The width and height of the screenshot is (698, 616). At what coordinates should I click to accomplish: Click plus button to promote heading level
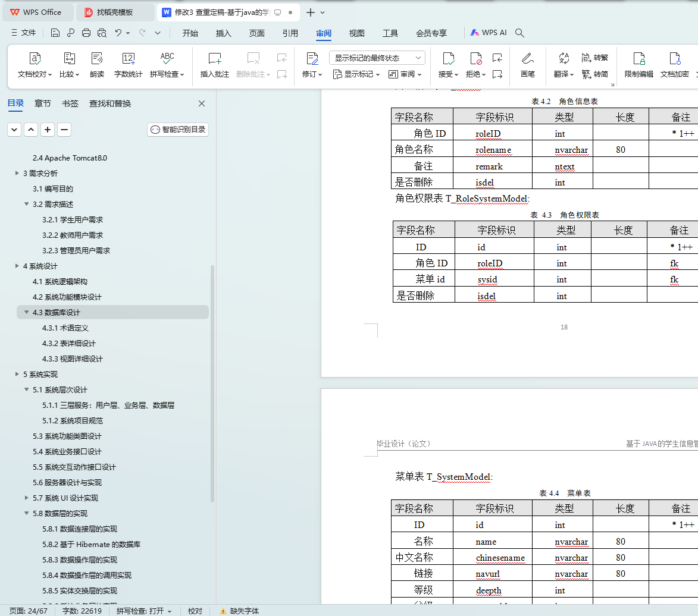[x=48, y=130]
